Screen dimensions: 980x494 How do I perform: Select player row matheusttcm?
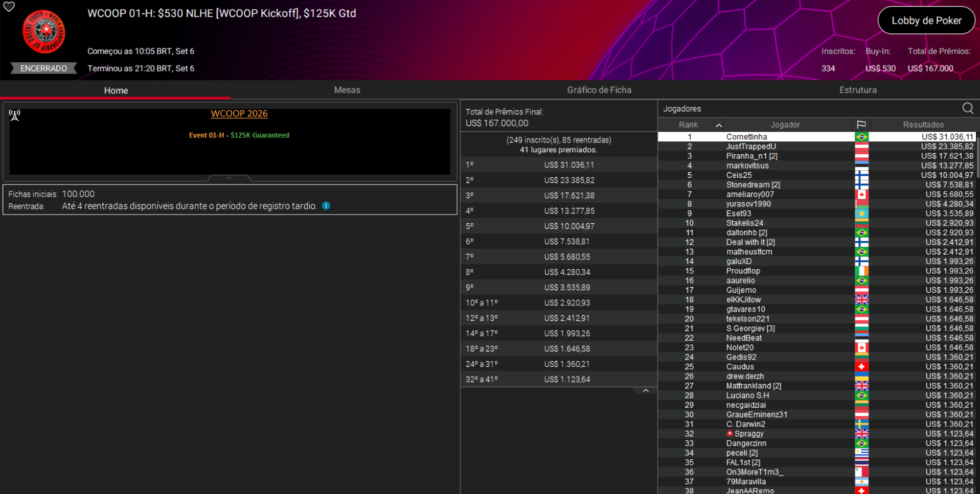coord(817,252)
